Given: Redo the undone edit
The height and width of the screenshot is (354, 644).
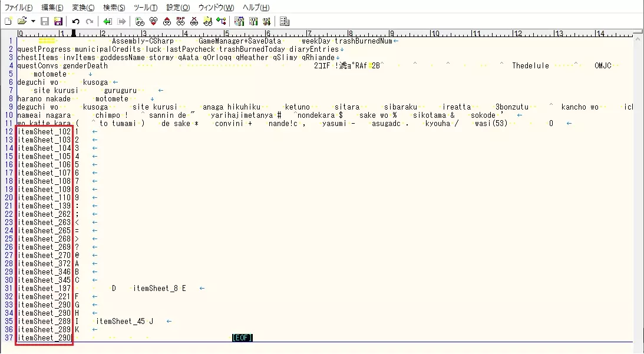Looking at the screenshot, I should [x=89, y=21].
